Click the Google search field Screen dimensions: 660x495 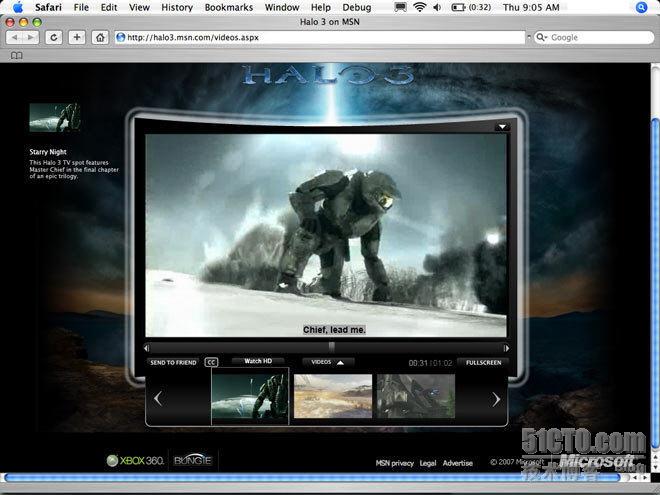(593, 37)
